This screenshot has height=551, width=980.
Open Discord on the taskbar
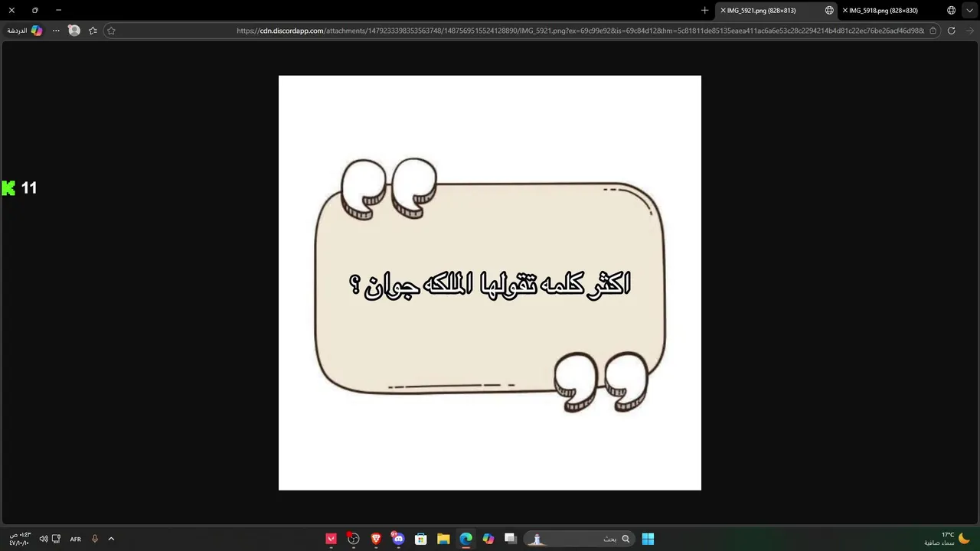click(398, 539)
